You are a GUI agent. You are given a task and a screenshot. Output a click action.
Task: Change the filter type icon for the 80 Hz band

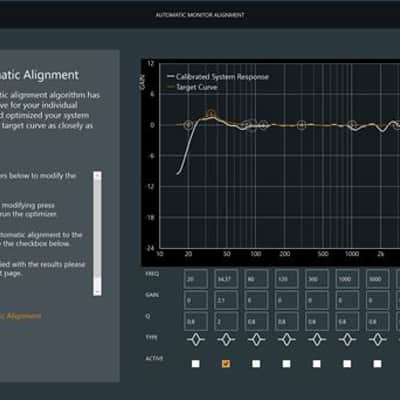click(256, 340)
